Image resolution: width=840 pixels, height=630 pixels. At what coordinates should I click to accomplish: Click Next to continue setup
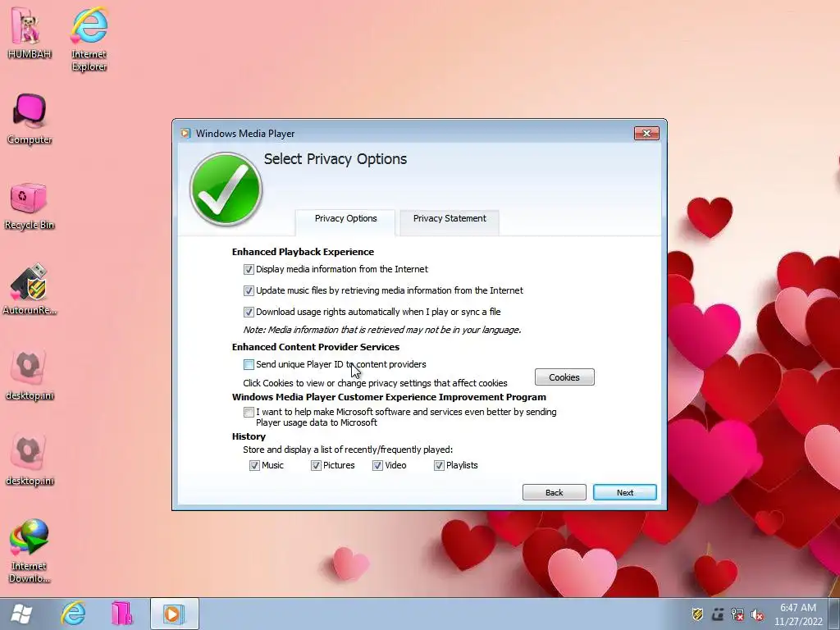[x=624, y=492]
